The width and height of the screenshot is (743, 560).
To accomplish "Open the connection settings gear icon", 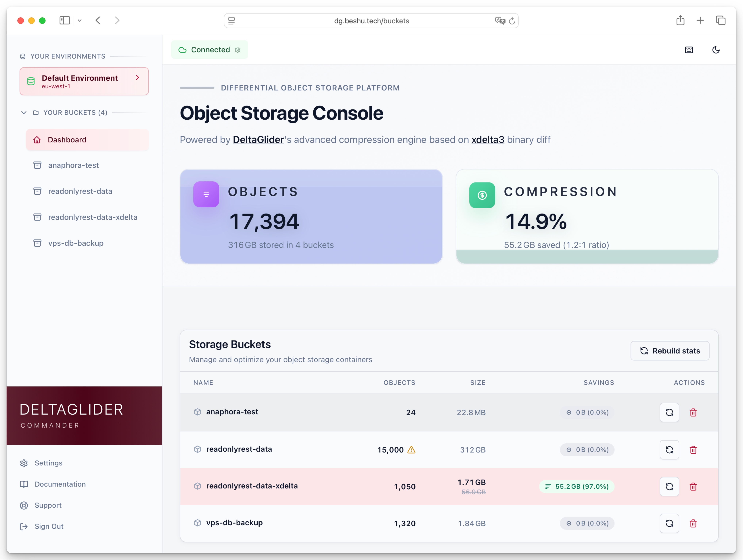I will (x=238, y=50).
